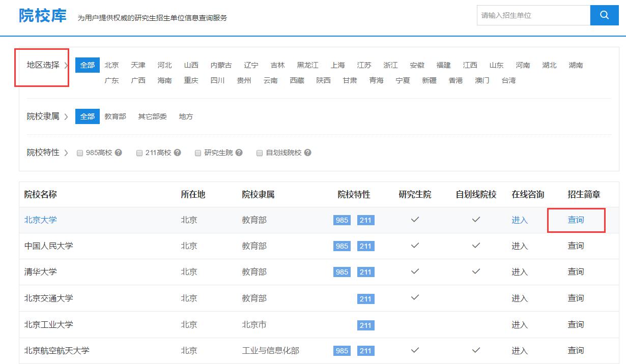This screenshot has height=364, width=626.
Task: Filter region by 黑龙江
Action: coord(308,65)
